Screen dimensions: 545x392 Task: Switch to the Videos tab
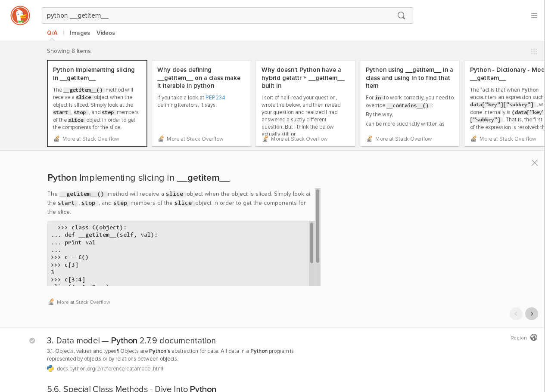(106, 33)
